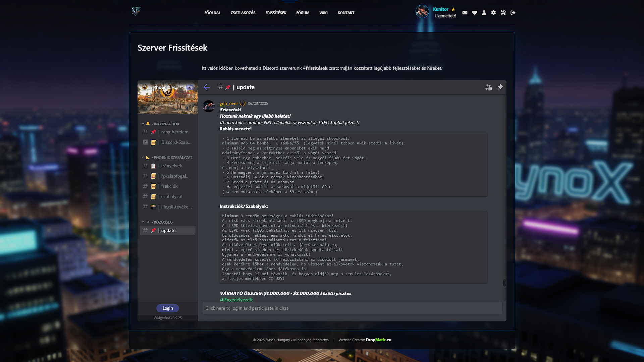Click the 475 member count badge
Viewport: 644px width, 362px height.
pos(190,87)
